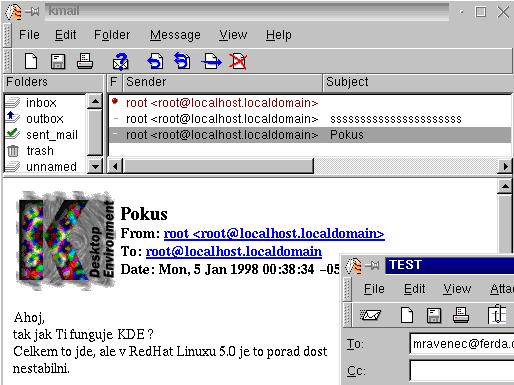This screenshot has height=385, width=514.
Task: Click message list scroll right arrow
Action: pos(505,166)
